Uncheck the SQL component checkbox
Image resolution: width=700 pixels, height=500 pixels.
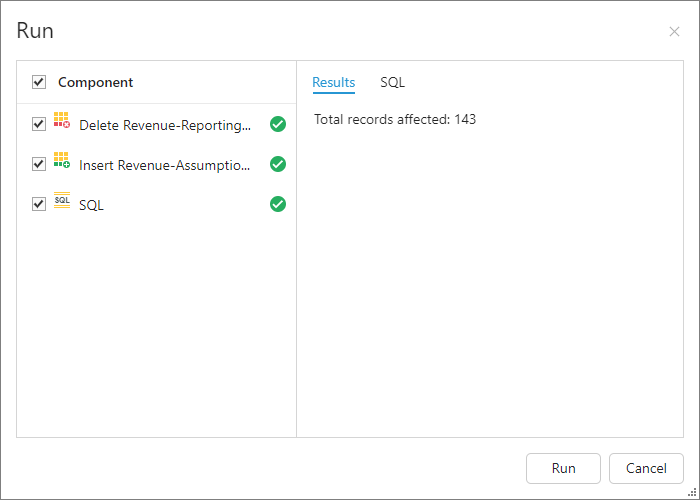click(39, 204)
